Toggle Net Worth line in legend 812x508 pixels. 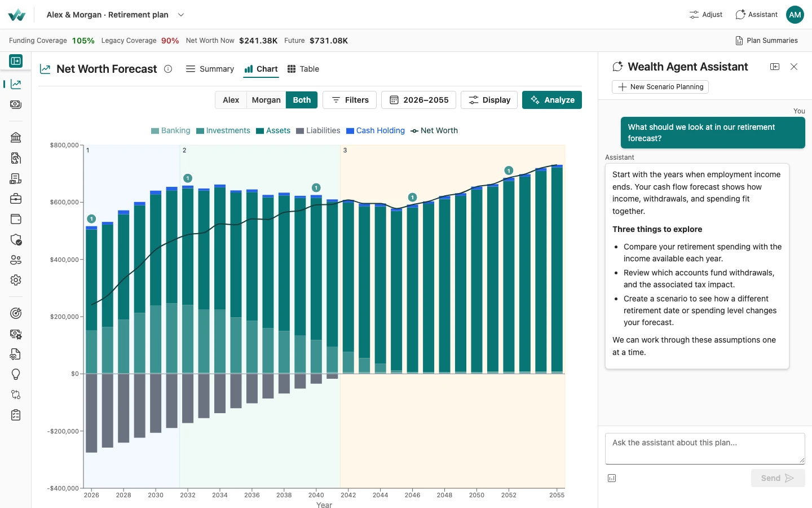pyautogui.click(x=434, y=130)
